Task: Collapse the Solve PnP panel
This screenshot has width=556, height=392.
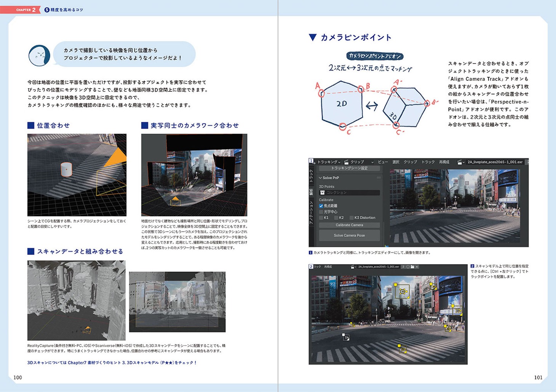Action: (x=321, y=178)
